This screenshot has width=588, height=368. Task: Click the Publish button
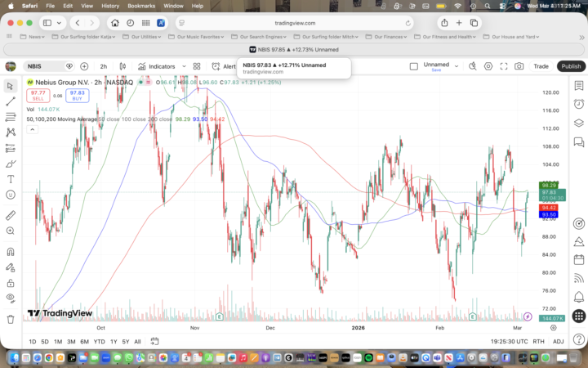coord(571,66)
